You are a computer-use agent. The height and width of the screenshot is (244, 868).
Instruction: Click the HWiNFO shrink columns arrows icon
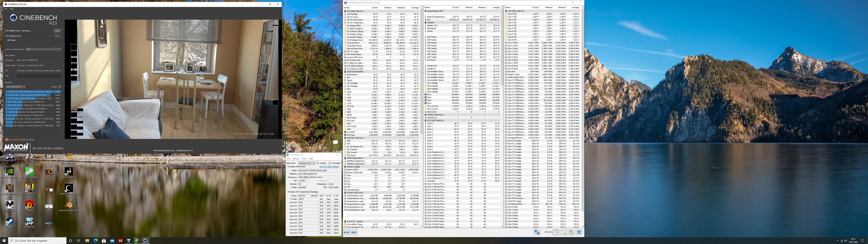coord(354,232)
